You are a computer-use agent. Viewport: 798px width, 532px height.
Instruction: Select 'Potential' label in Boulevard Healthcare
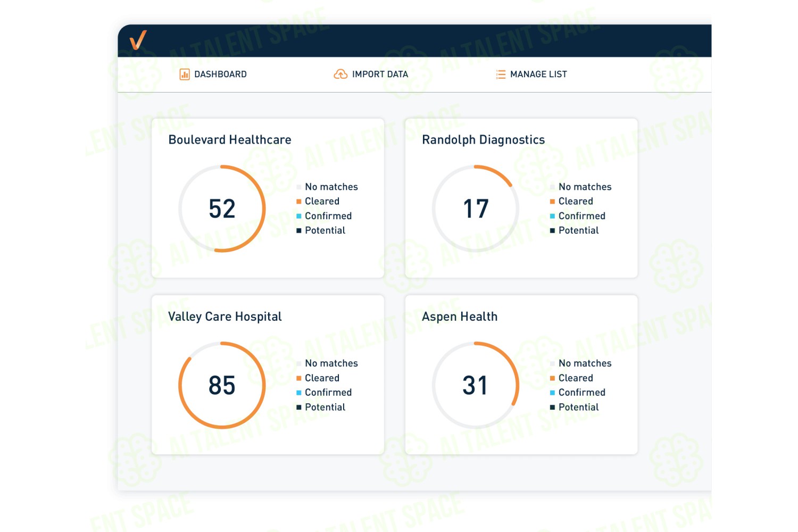[325, 230]
